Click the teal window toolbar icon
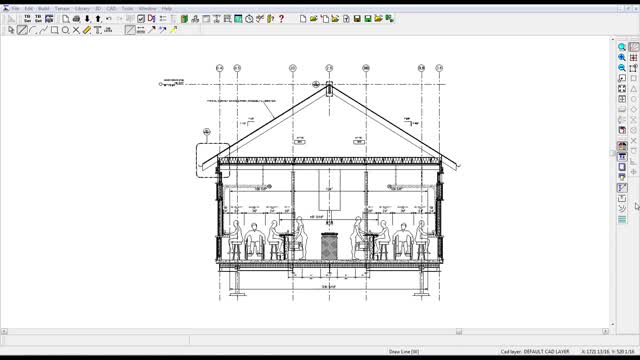 pos(238,19)
